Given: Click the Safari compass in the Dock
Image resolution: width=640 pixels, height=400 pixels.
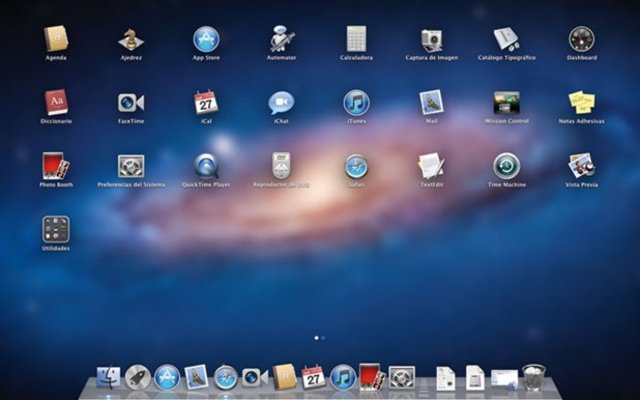Looking at the screenshot, I should [226, 377].
